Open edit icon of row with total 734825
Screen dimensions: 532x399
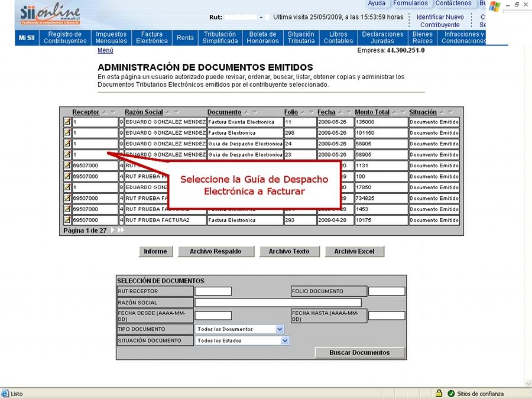[x=67, y=198]
